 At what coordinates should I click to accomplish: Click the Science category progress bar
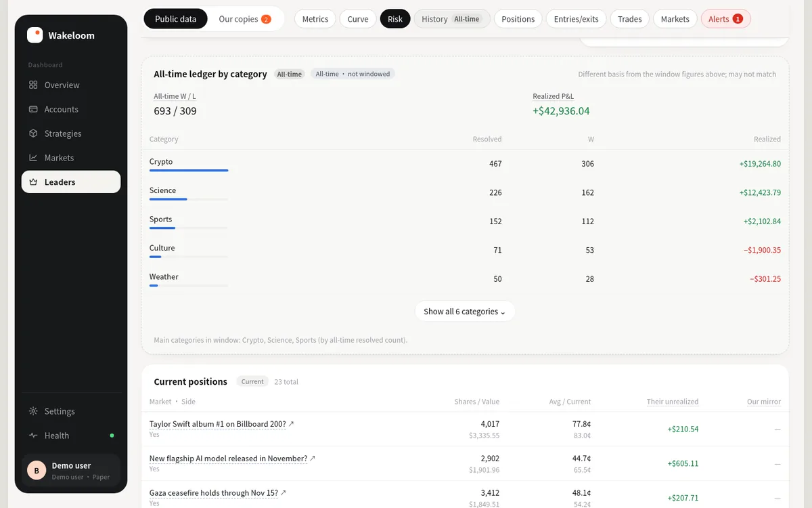click(x=189, y=199)
